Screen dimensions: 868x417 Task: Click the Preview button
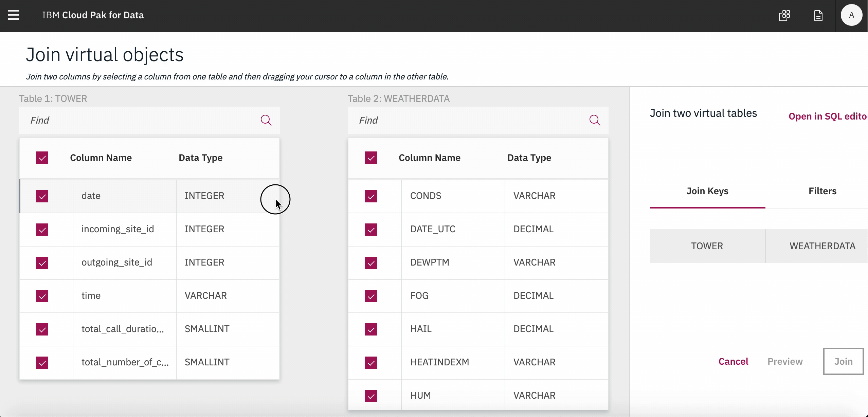pos(785,361)
